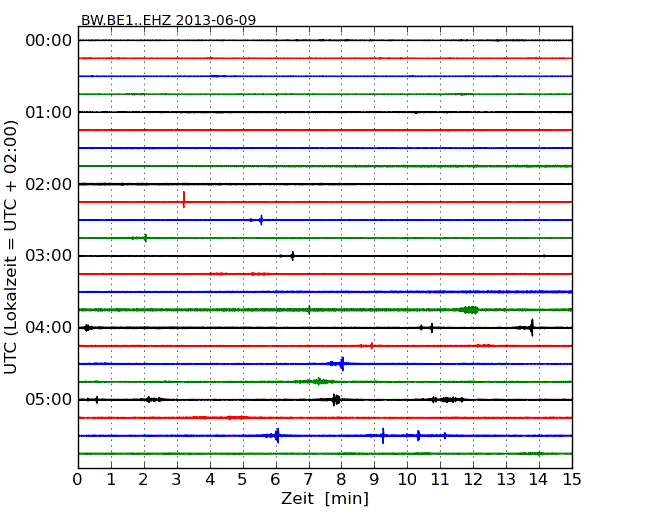Click the x-axis tick label 13

506,480
